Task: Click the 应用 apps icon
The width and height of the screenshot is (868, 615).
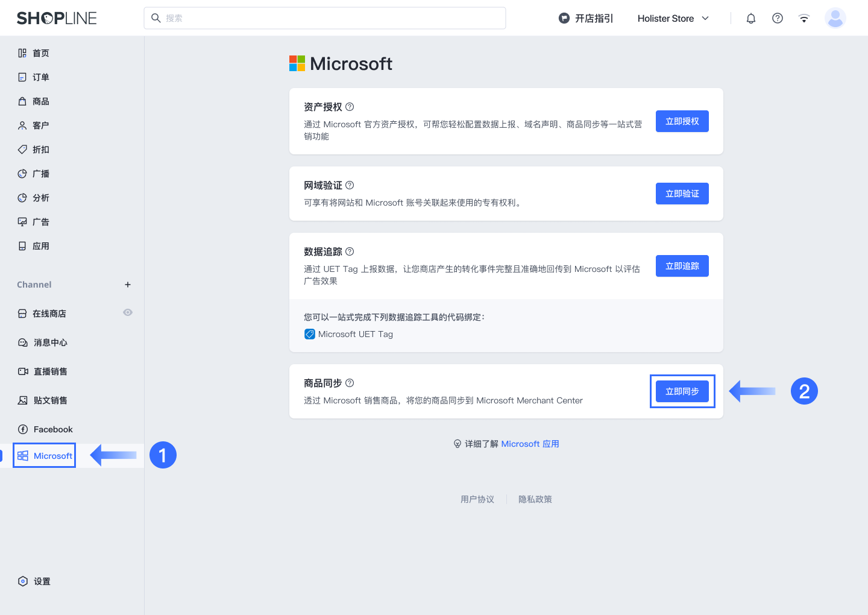Action: (22, 246)
